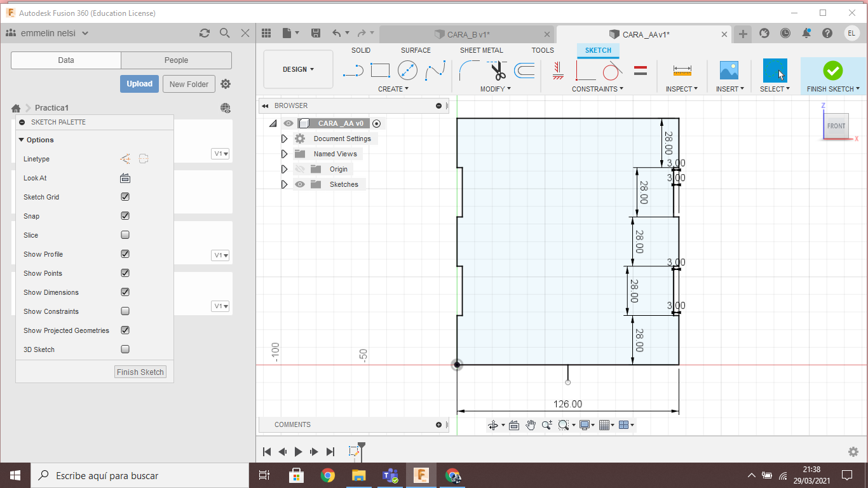Image resolution: width=868 pixels, height=488 pixels.
Task: Toggle visibility of the Sketches folder
Action: (300, 184)
